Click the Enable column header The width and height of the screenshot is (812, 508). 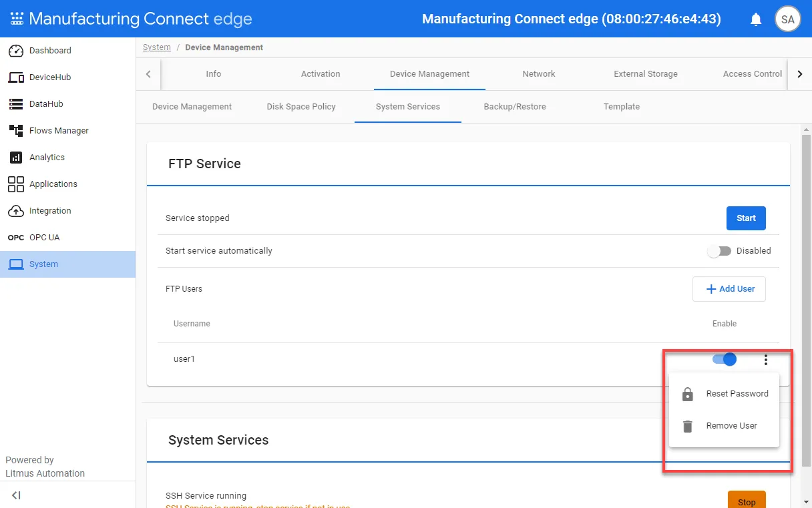[x=725, y=324]
